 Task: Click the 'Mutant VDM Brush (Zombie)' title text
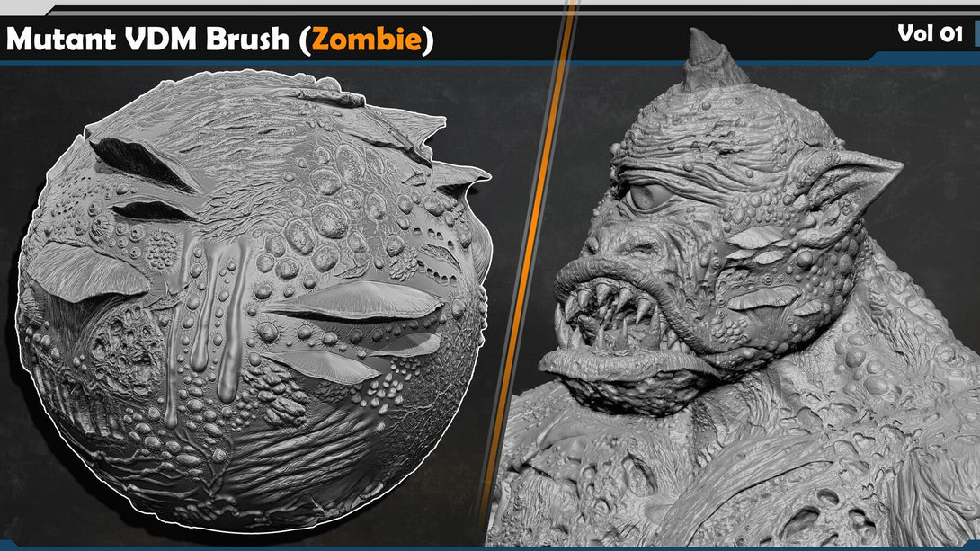tap(219, 40)
